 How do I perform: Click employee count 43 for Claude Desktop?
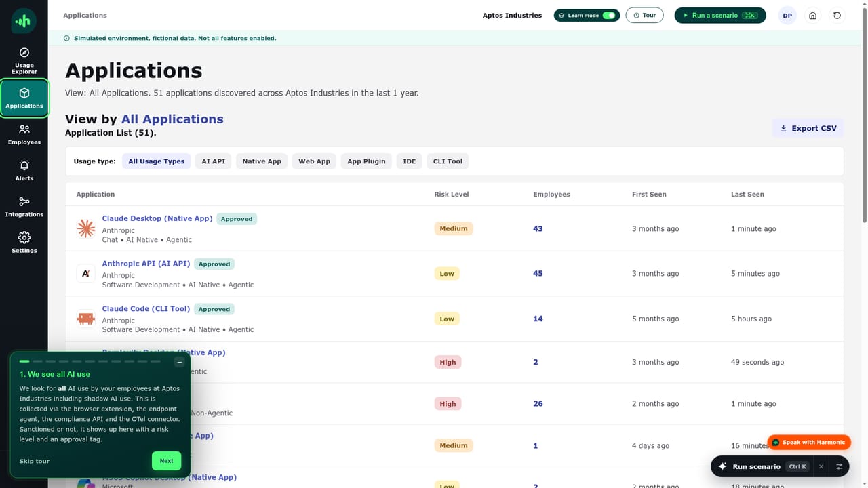[538, 229]
